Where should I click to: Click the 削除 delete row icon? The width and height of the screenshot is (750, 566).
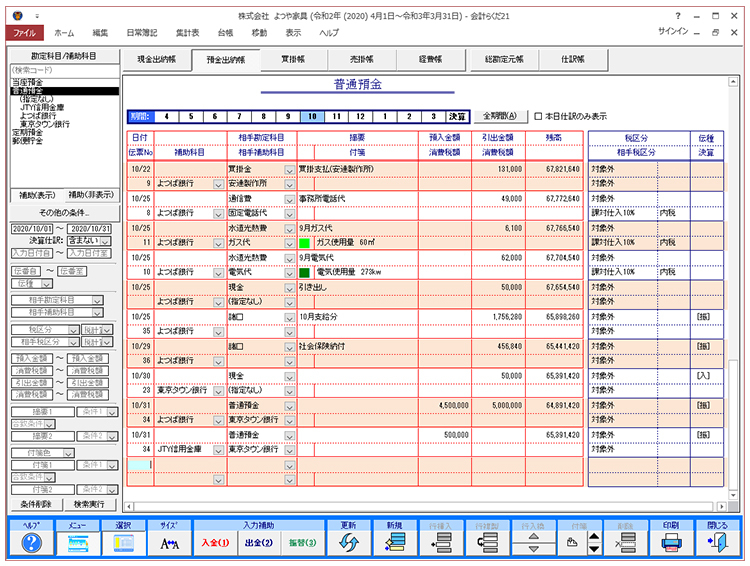tap(626, 543)
